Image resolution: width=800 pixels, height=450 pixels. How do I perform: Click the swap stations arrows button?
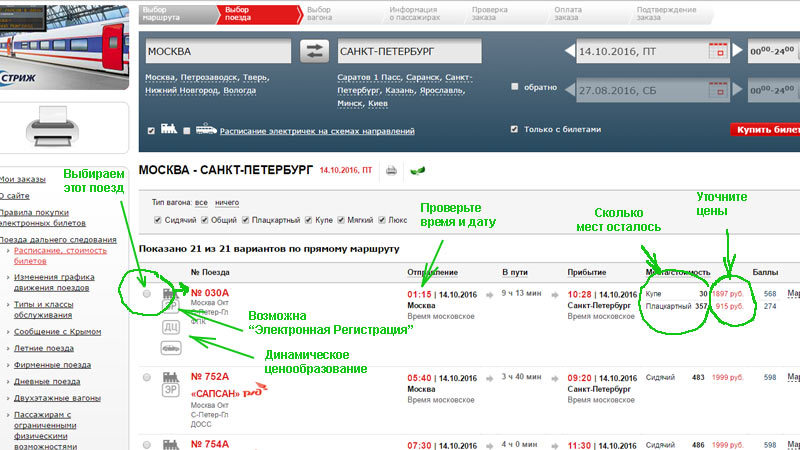[x=315, y=52]
